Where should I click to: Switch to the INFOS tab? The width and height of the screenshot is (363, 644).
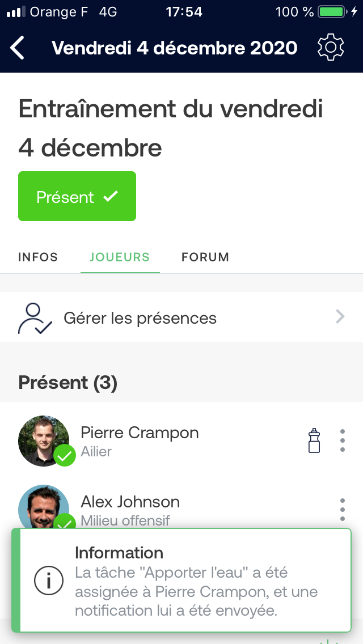(38, 257)
